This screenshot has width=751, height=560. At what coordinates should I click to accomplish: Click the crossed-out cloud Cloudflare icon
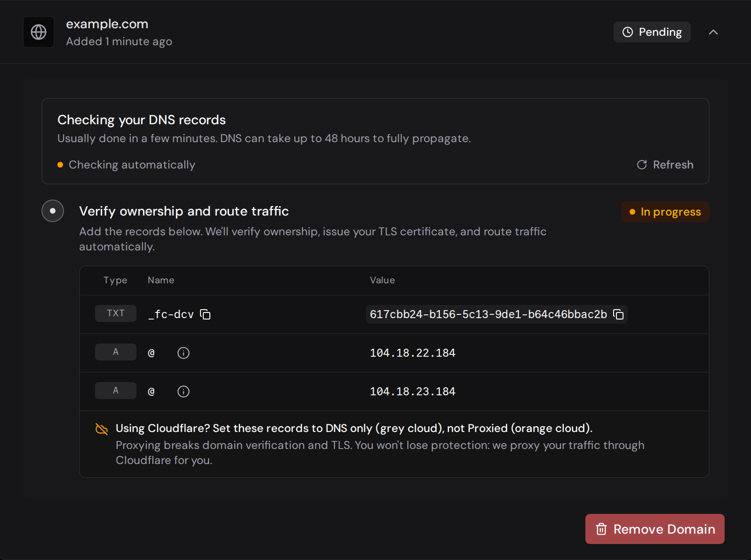pyautogui.click(x=102, y=429)
